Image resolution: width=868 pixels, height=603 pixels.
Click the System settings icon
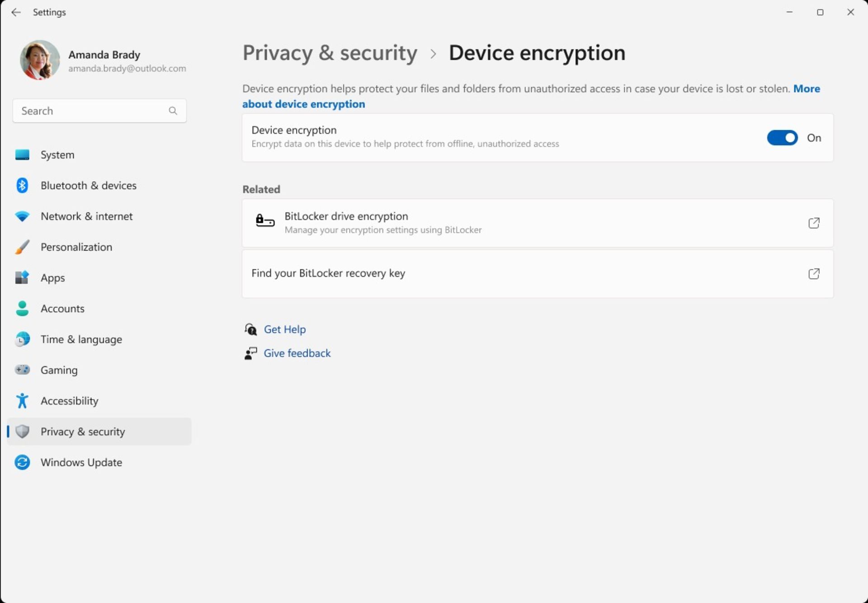click(22, 155)
